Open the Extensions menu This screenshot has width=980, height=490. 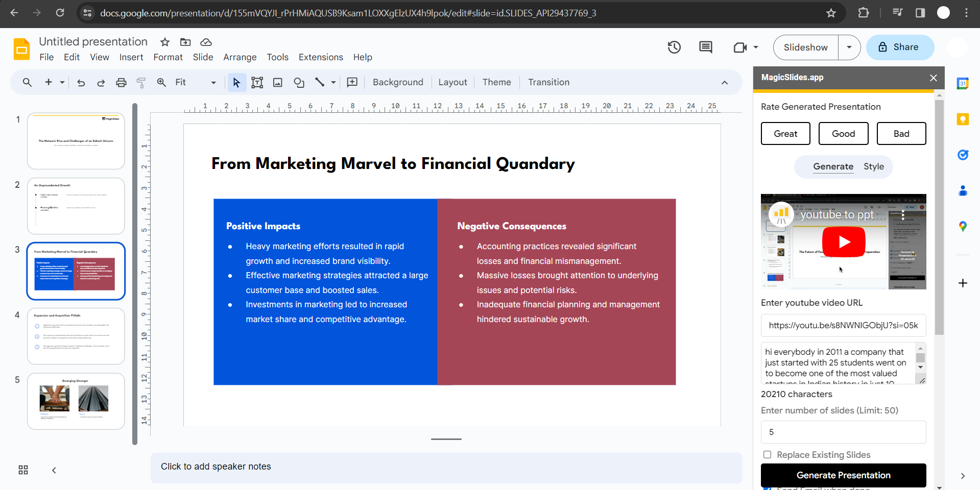pos(321,57)
